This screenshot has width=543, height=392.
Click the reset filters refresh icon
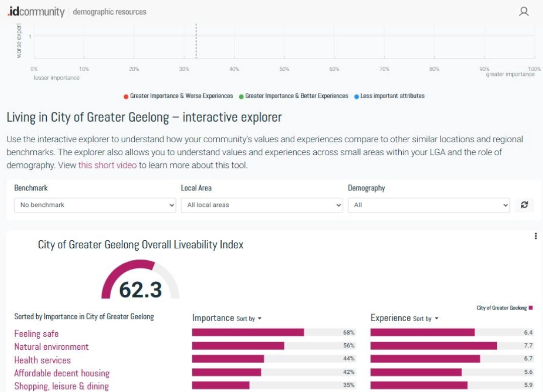[x=524, y=205]
